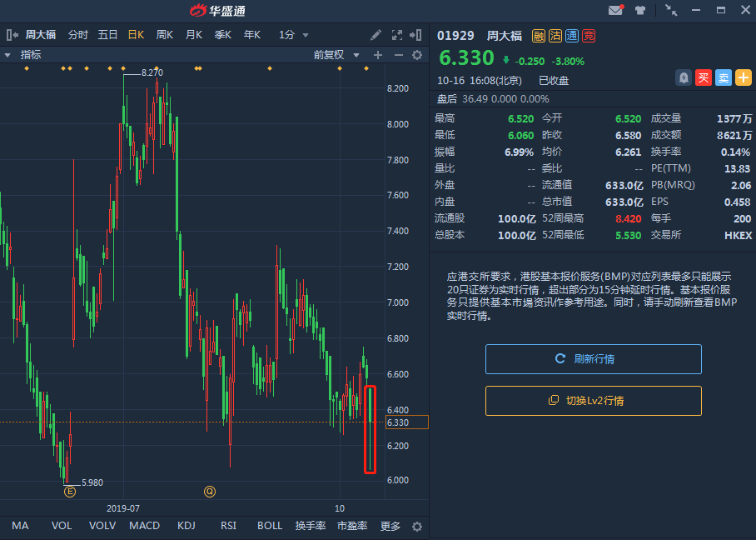The height and width of the screenshot is (540, 756).
Task: Toggle the 市盈率 PE indicator
Action: 352,526
